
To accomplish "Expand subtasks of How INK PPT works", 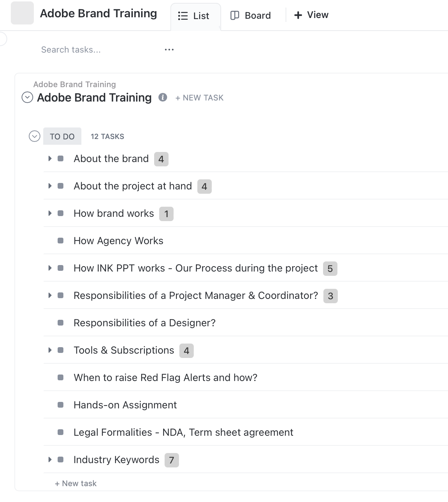I will [x=50, y=268].
